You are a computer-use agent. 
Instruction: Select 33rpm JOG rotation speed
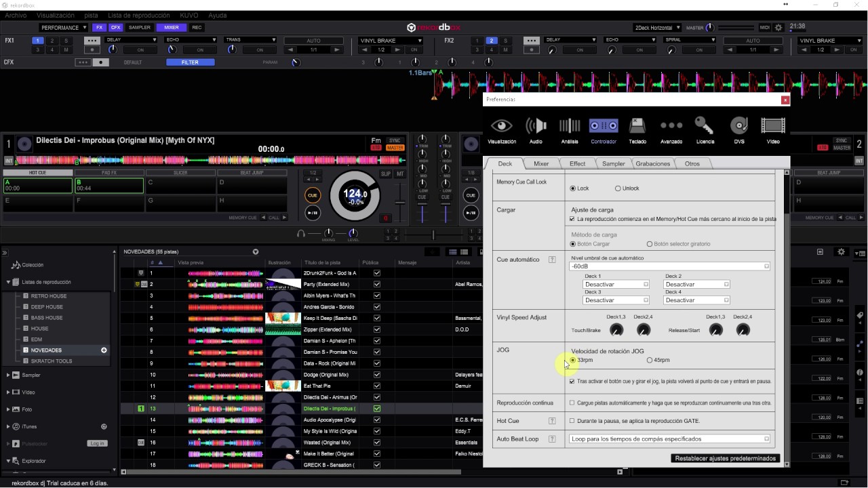[573, 361]
